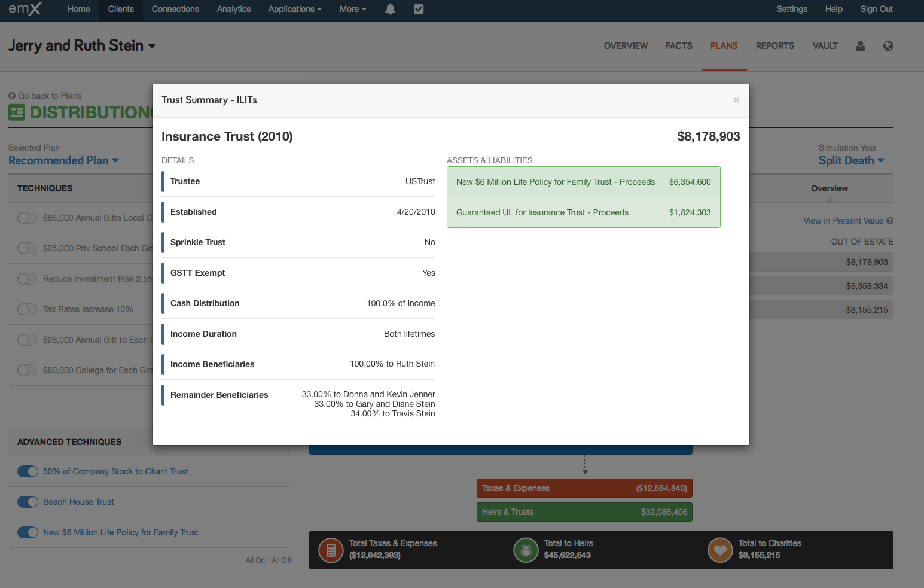Toggle Tax Rates Increase 10%
Screen dimensions: 924x588
pos(27,309)
